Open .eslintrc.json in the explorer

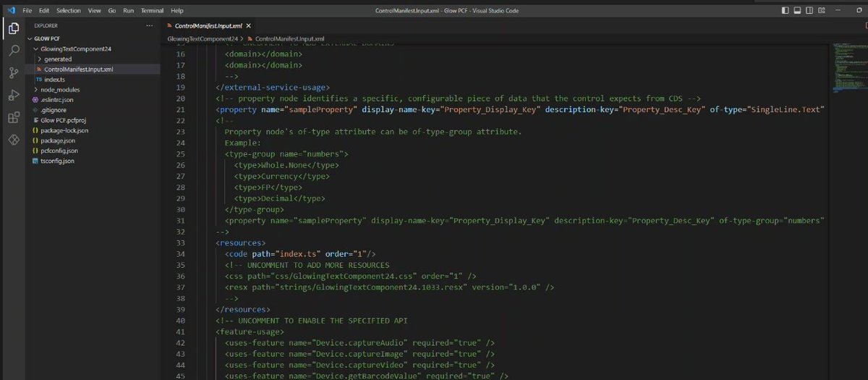(57, 99)
